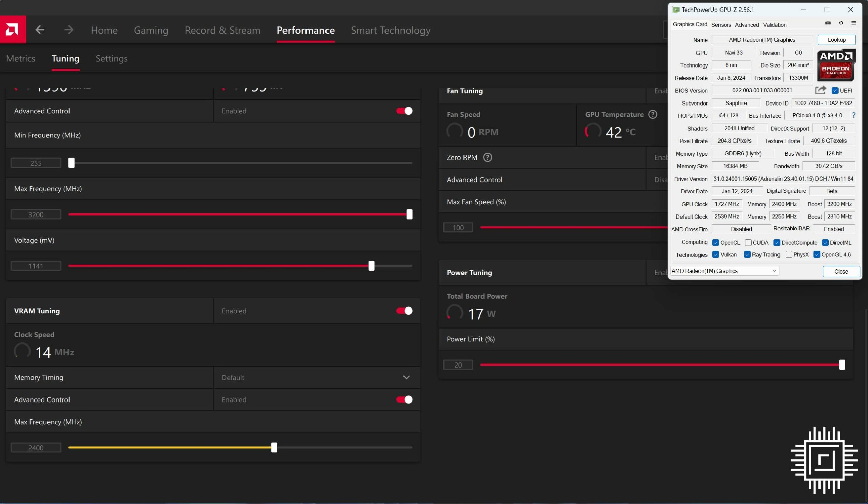868x504 pixels.
Task: Toggle PhysX checkbox in GPU-Z
Action: pyautogui.click(x=789, y=255)
